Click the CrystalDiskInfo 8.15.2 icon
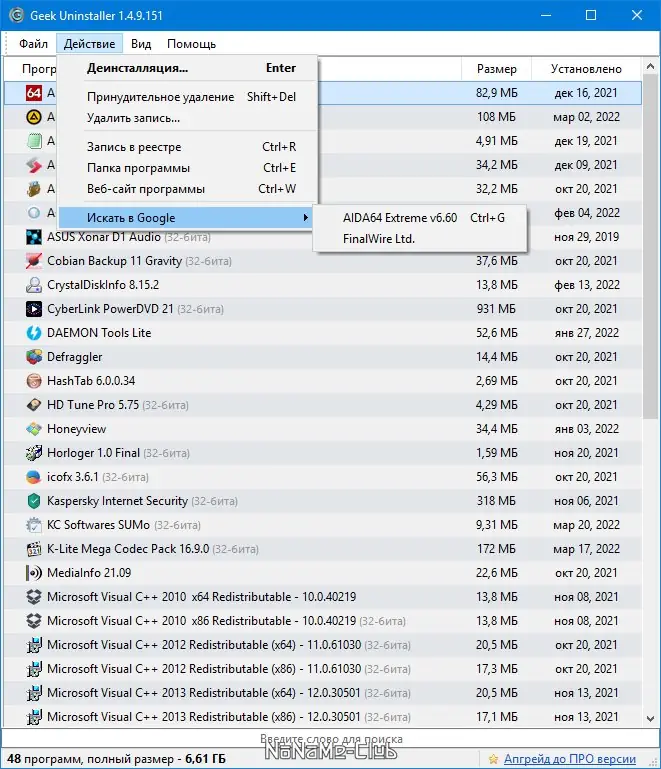Image resolution: width=661 pixels, height=769 pixels. point(34,285)
